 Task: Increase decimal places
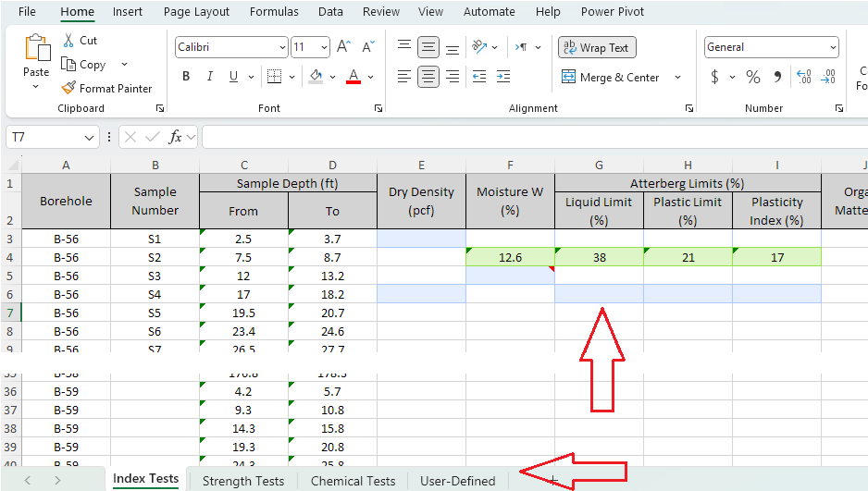[x=804, y=77]
